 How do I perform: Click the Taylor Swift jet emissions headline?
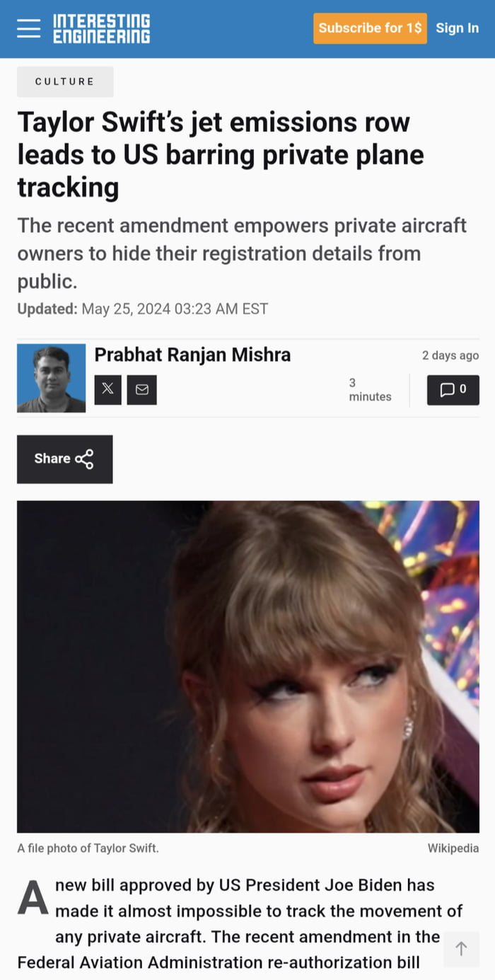221,155
